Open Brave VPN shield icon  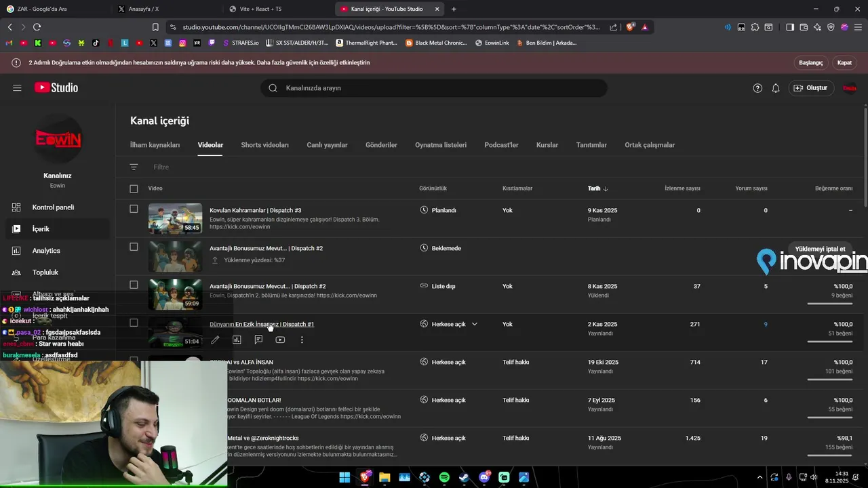(x=831, y=27)
